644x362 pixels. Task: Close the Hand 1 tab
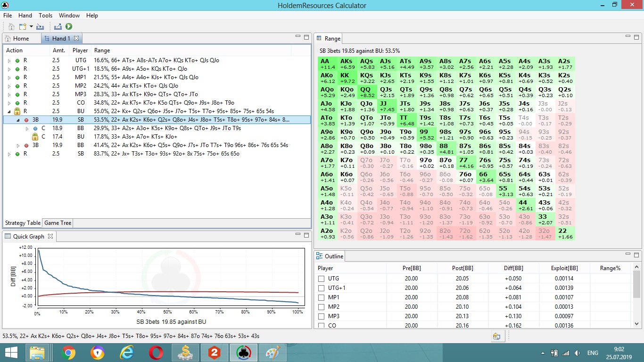[x=76, y=38]
